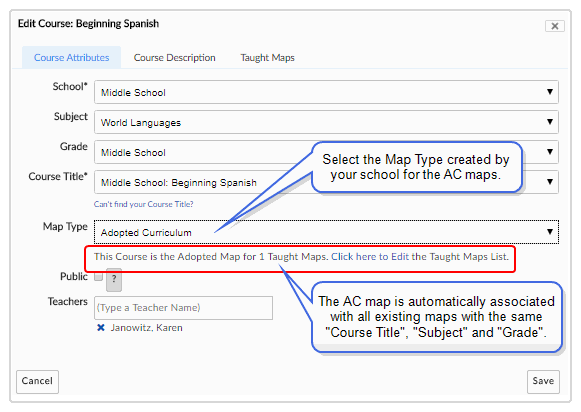Expand the Subject dropdown showing World Languages
The height and width of the screenshot is (412, 581).
326,122
